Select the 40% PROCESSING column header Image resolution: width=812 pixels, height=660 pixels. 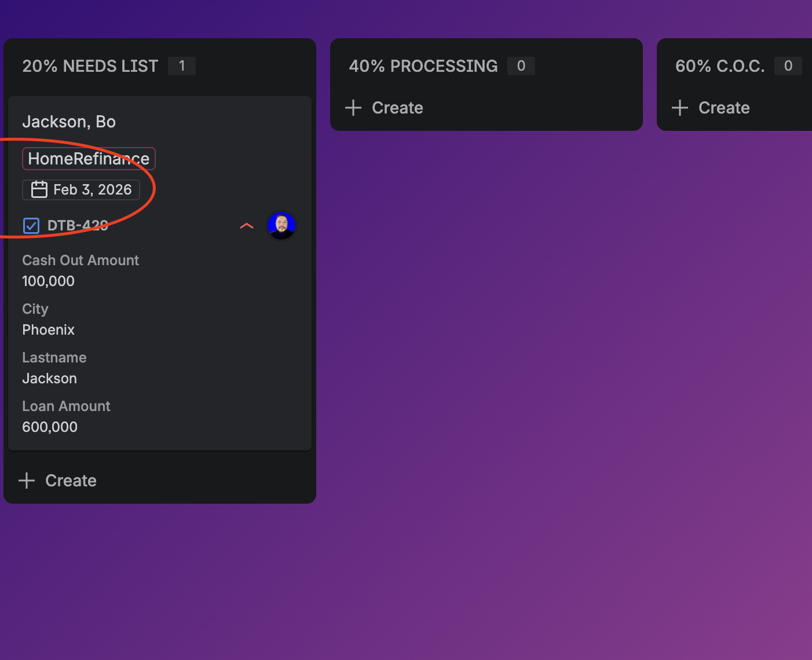(x=423, y=66)
